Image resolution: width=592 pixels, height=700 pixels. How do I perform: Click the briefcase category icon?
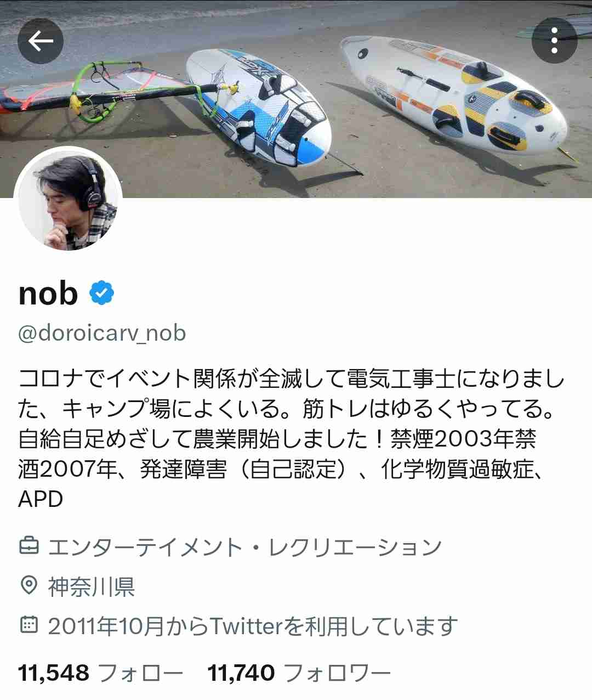[29, 546]
